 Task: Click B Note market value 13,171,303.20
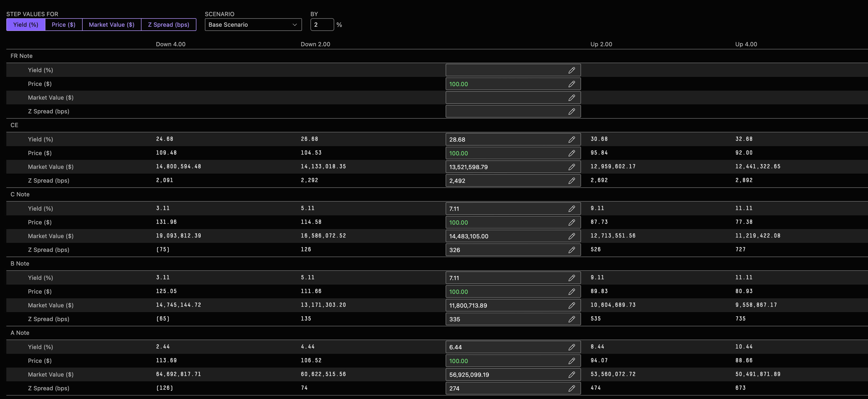click(x=323, y=305)
